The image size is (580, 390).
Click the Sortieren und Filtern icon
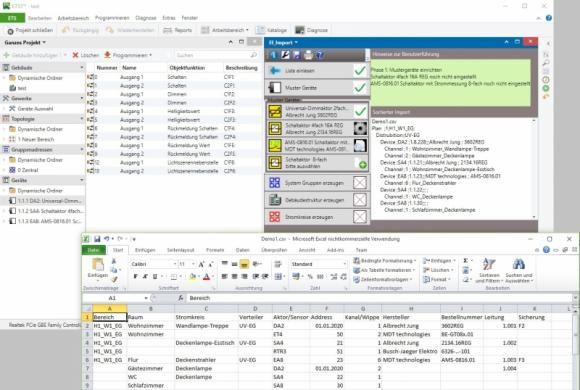coord(489,264)
